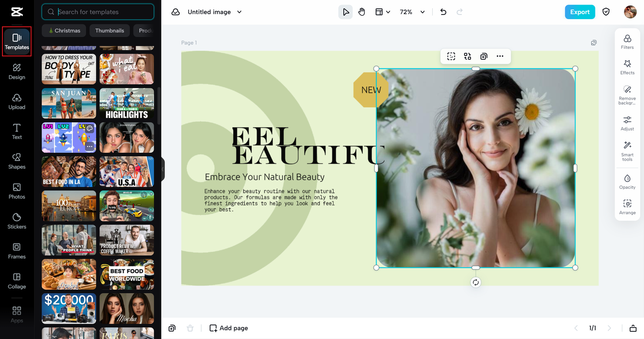
Task: Click the Search for templates field
Action: tap(98, 12)
